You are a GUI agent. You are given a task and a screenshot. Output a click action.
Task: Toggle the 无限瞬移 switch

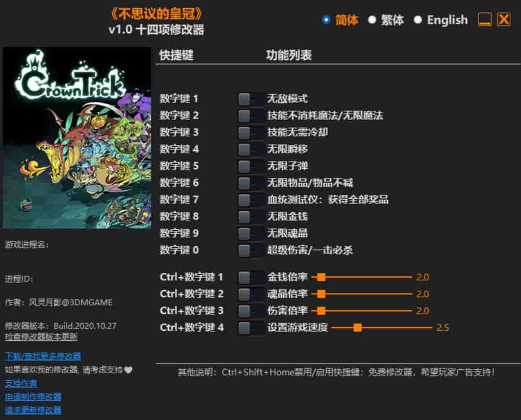click(x=250, y=149)
